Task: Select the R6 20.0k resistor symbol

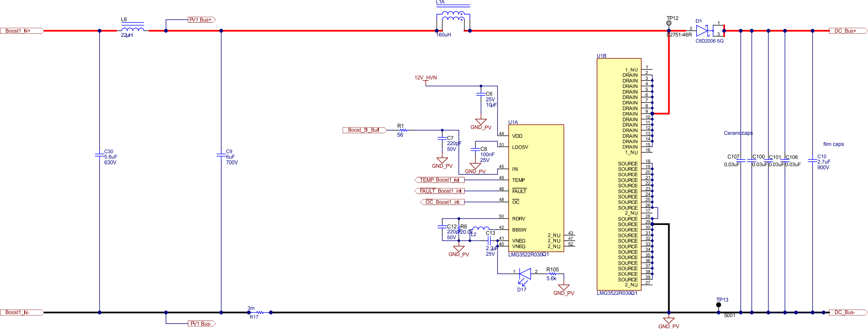Action: 459,230
